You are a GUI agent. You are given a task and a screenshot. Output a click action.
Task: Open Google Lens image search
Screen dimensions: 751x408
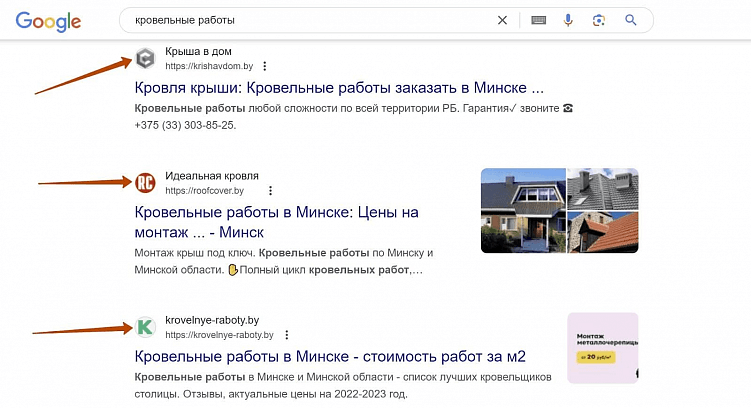pyautogui.click(x=599, y=20)
